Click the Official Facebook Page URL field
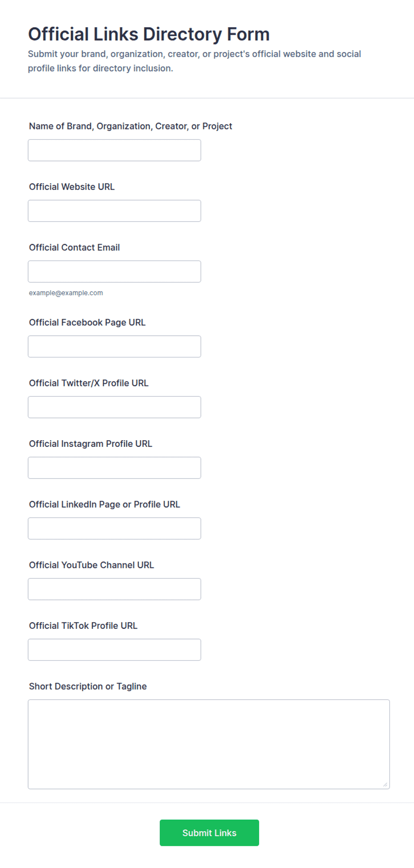 point(114,346)
